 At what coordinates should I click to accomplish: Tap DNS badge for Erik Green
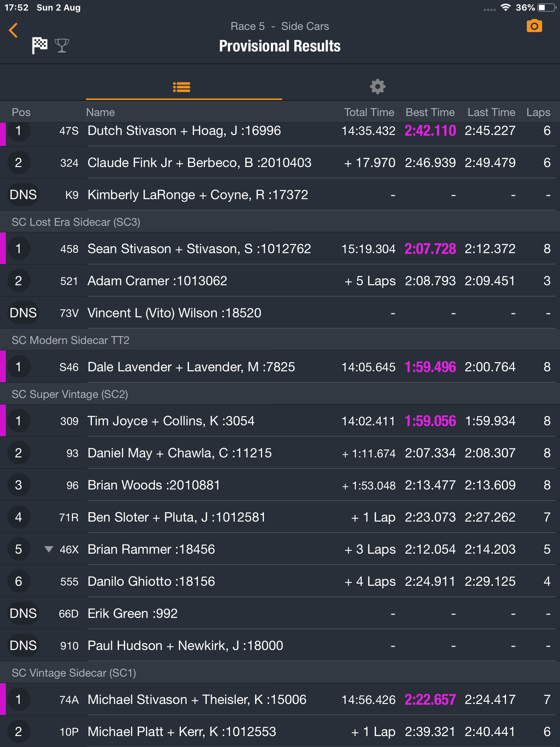[23, 613]
